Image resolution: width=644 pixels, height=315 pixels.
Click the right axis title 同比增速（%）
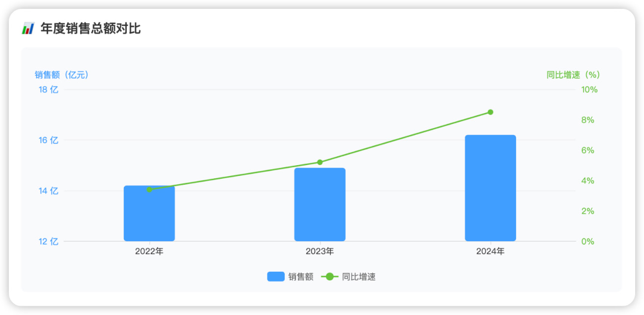click(573, 75)
